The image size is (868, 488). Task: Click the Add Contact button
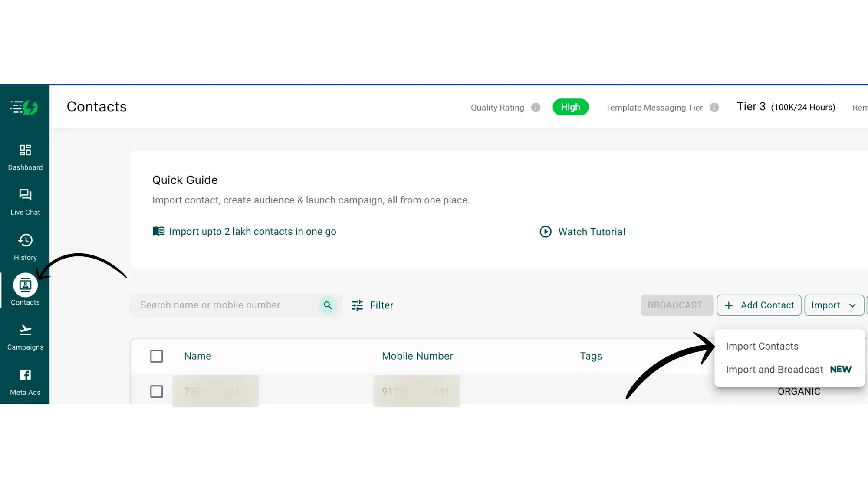[x=759, y=305]
